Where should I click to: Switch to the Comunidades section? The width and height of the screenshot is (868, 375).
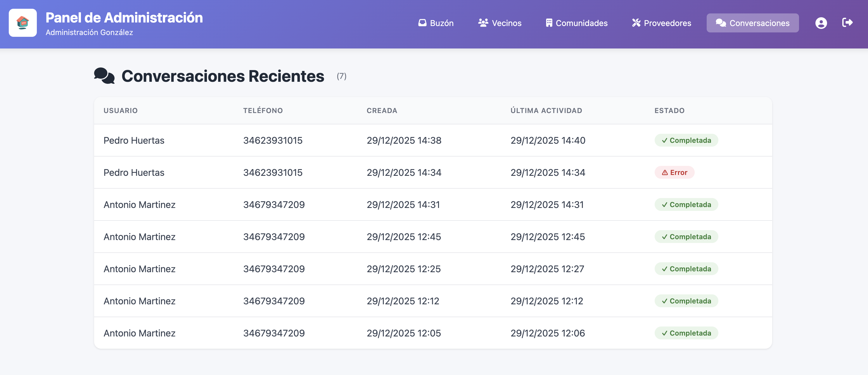tap(577, 23)
